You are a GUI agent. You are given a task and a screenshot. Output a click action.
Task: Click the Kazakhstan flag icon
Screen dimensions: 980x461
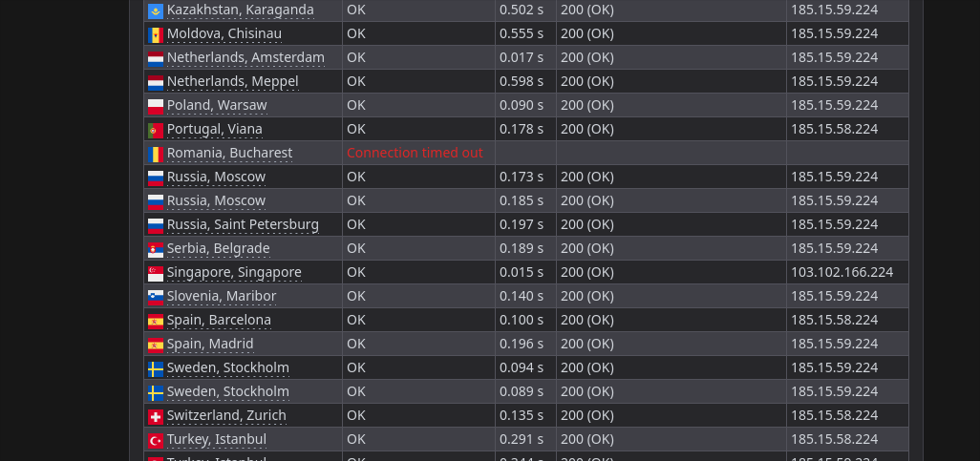point(155,10)
